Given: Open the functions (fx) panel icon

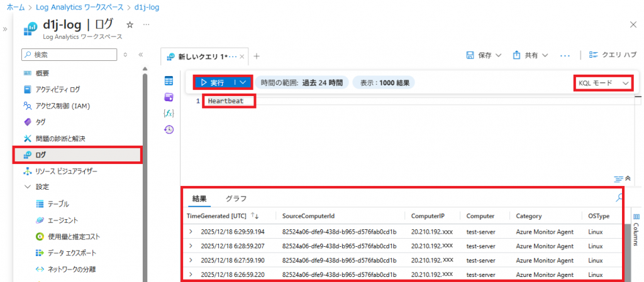Looking at the screenshot, I should pos(169,113).
